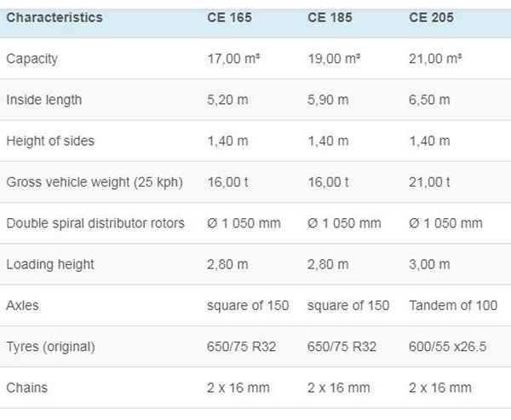Select Double spiral distributor rotors row label
The width and height of the screenshot is (511, 420).
(95, 223)
